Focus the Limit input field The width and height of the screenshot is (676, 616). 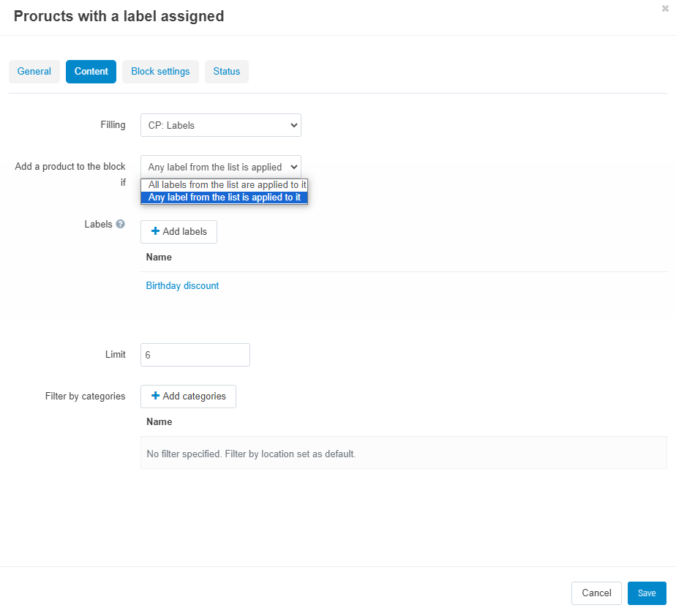point(195,355)
